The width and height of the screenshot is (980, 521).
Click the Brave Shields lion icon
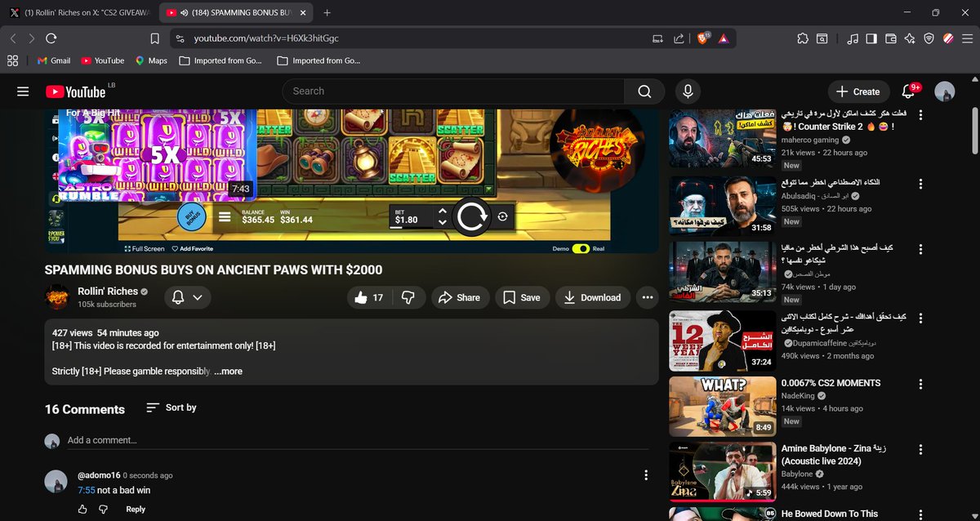tap(703, 38)
